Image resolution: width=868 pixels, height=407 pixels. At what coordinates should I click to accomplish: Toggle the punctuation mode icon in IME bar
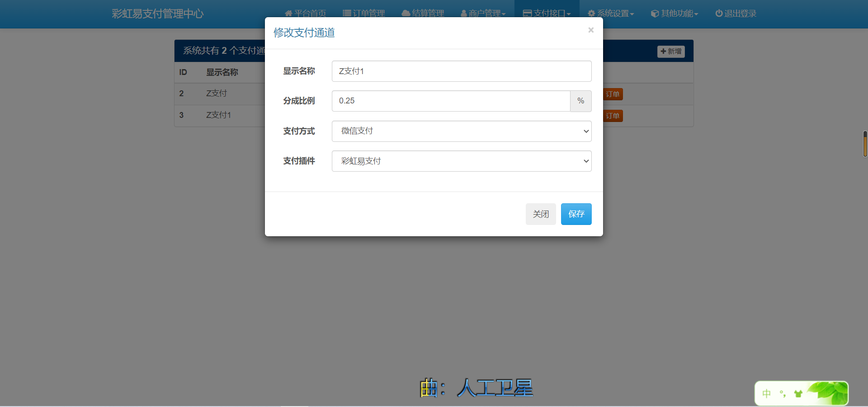click(x=783, y=393)
